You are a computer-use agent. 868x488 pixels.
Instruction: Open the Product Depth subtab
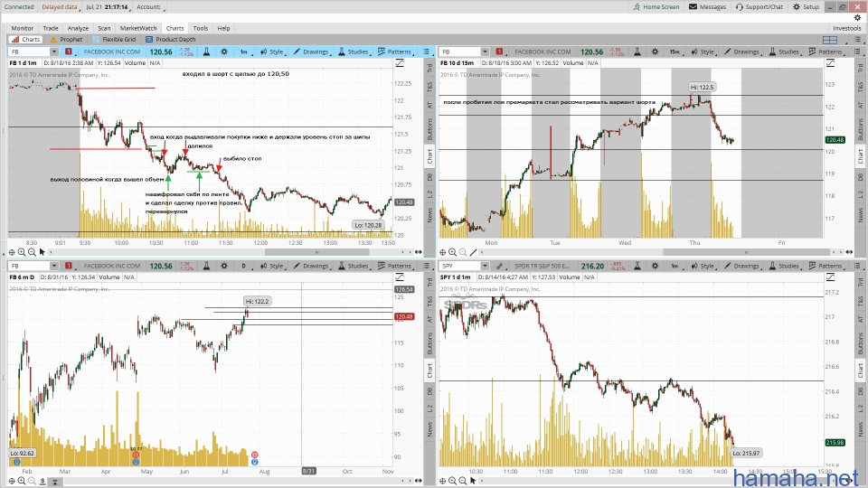(171, 39)
